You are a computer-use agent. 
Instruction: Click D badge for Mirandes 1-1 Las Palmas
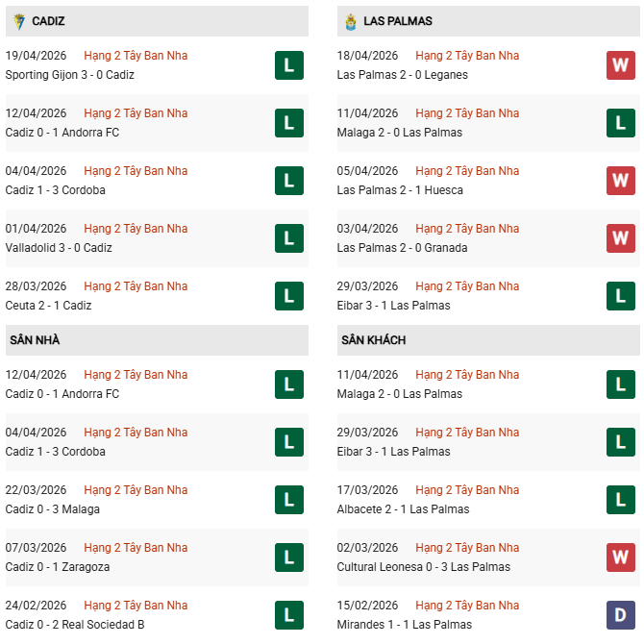coord(620,615)
